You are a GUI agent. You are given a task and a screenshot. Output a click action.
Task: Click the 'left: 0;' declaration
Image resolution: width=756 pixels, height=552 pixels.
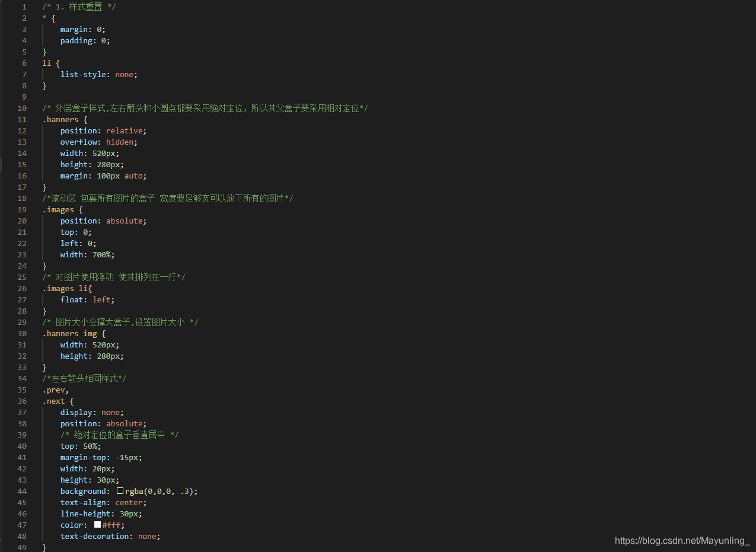coord(78,243)
